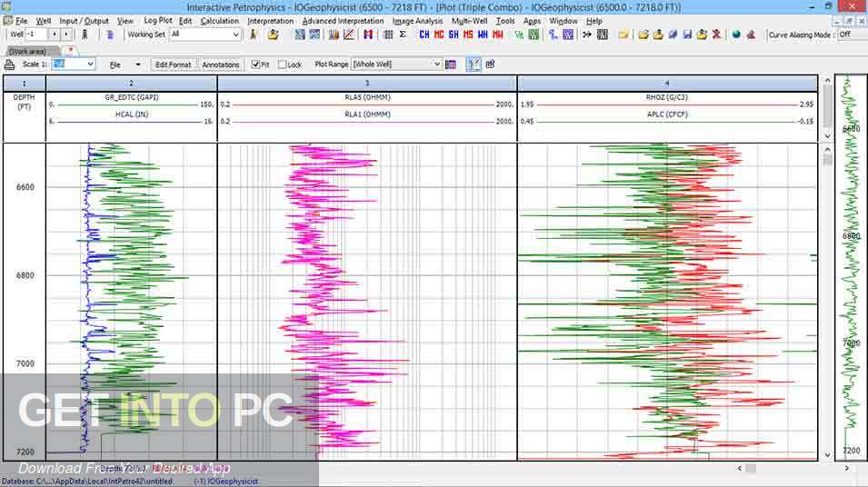Click the MS toolbar icon
Screen dimensions: 868x487
[468, 35]
